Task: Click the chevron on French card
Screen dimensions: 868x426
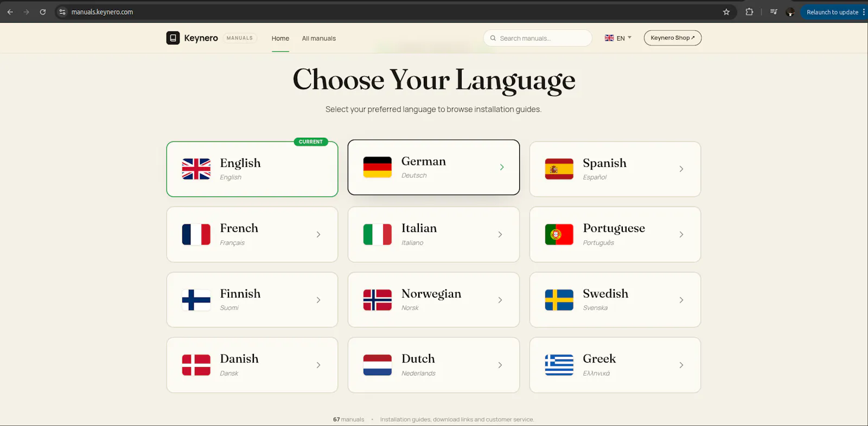Action: (x=318, y=234)
